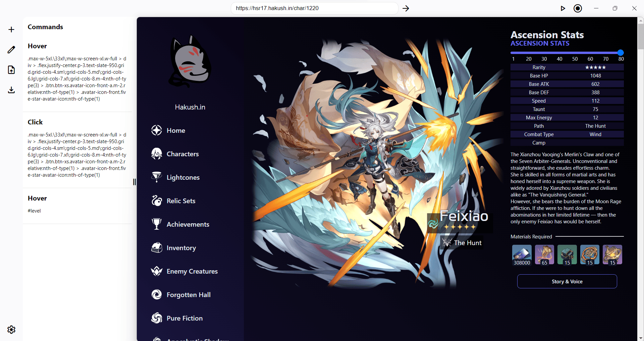The image size is (644, 341).
Task: Click the Home sidebar icon
Action: coord(157,130)
